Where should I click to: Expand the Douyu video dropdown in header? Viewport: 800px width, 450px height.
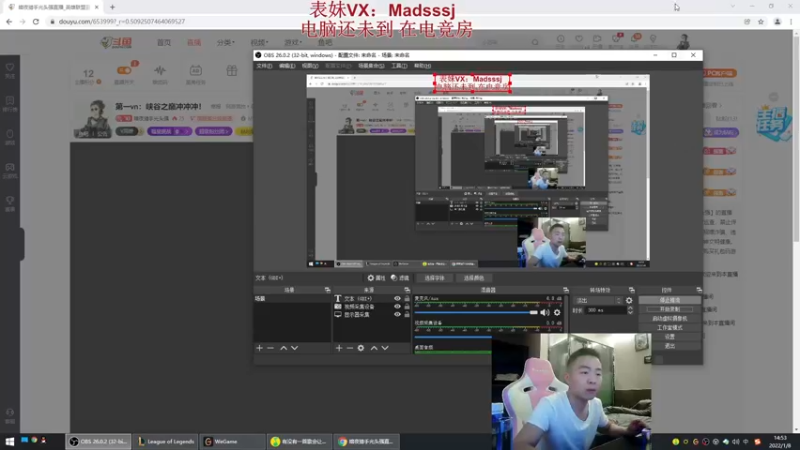(259, 42)
